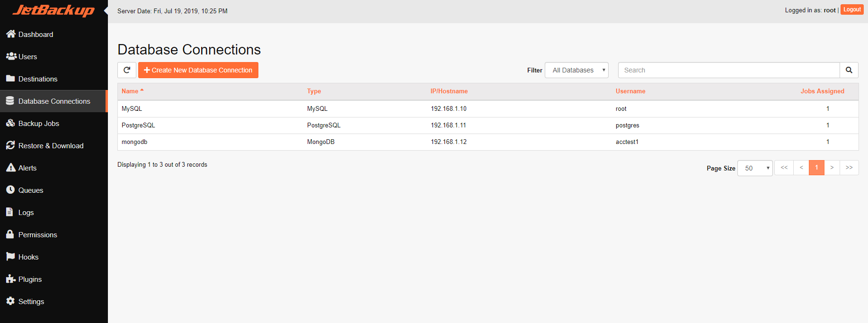Click the Backup Jobs cubes icon
This screenshot has width=868, height=323.
(10, 123)
